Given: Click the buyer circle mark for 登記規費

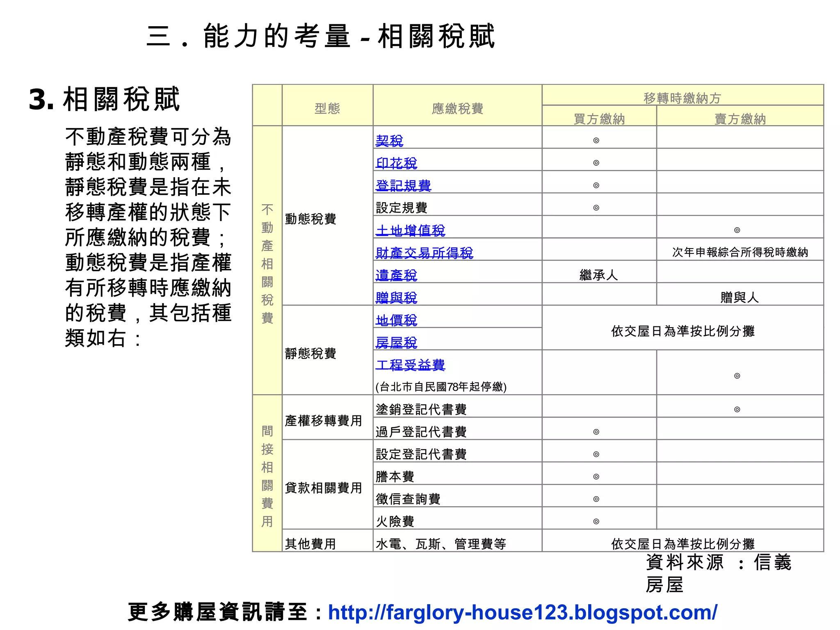Looking at the screenshot, I should [596, 185].
